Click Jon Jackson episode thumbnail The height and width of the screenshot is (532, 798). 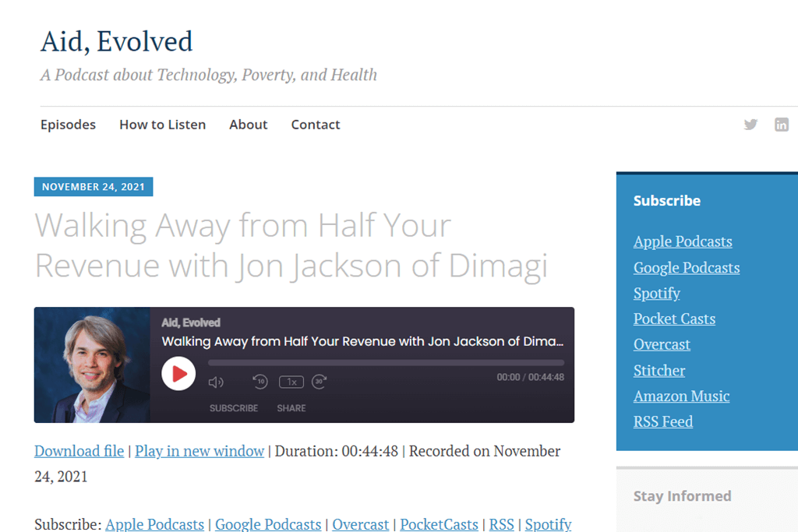tap(92, 365)
